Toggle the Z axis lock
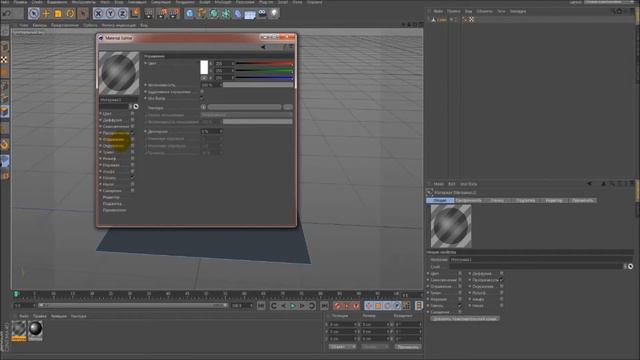640x360 pixels. click(x=122, y=13)
